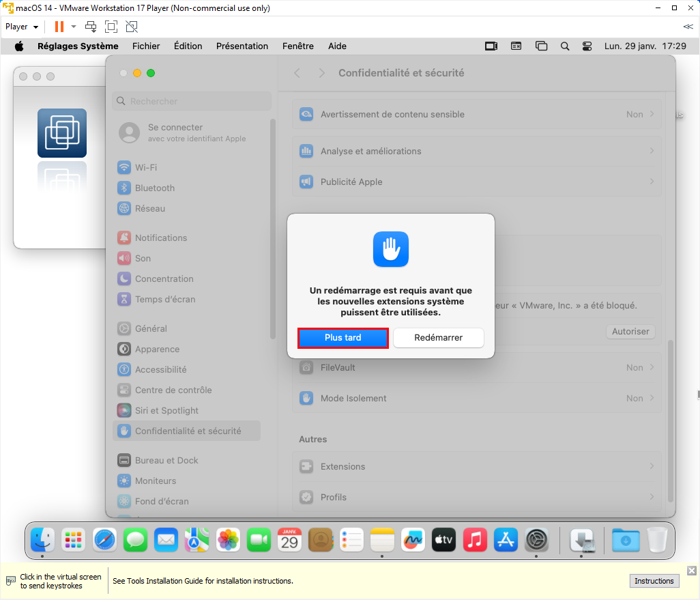Open Extensions row chevron

pos(652,466)
